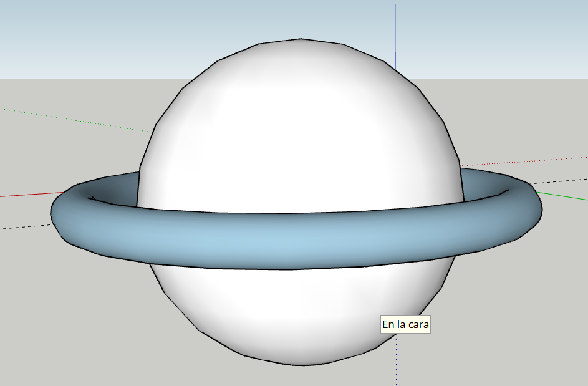Click the black dashed guide line on the left
Image resolution: width=588 pixels, height=386 pixels.
[x=25, y=225]
